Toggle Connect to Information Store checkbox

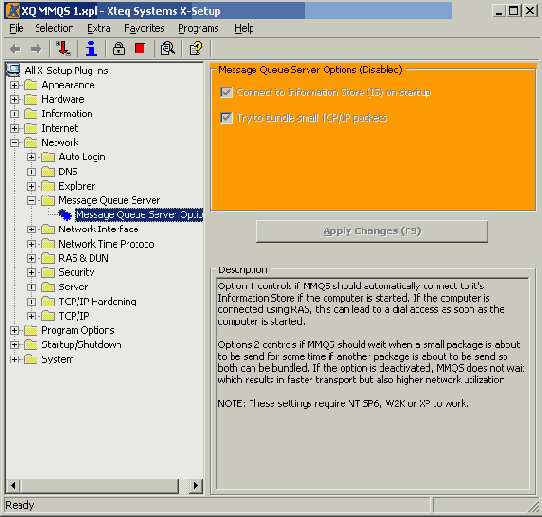(x=226, y=92)
